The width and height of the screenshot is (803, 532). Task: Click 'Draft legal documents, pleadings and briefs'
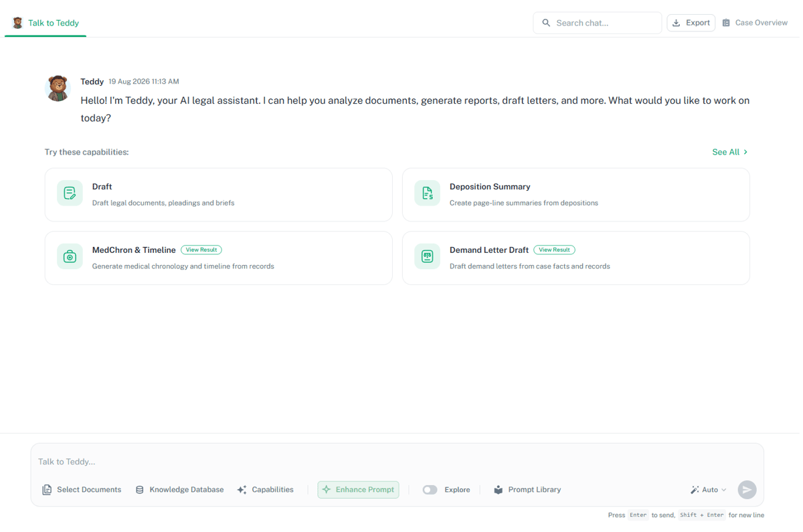(163, 203)
